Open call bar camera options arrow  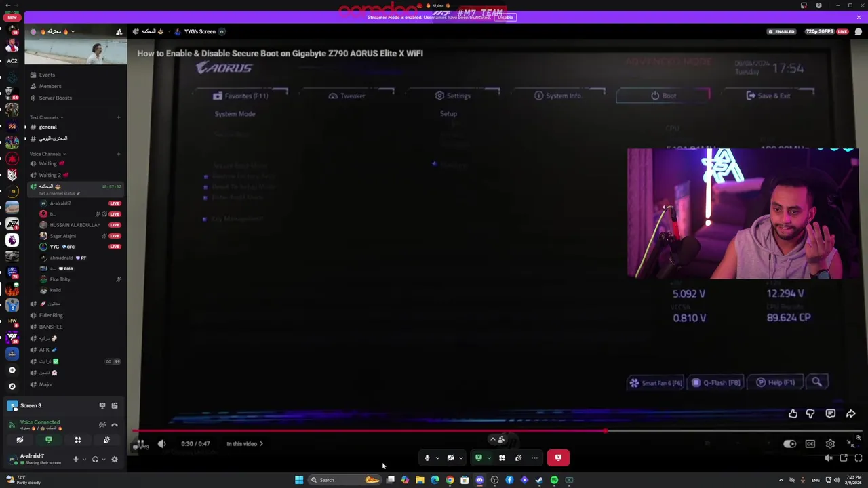(x=460, y=458)
